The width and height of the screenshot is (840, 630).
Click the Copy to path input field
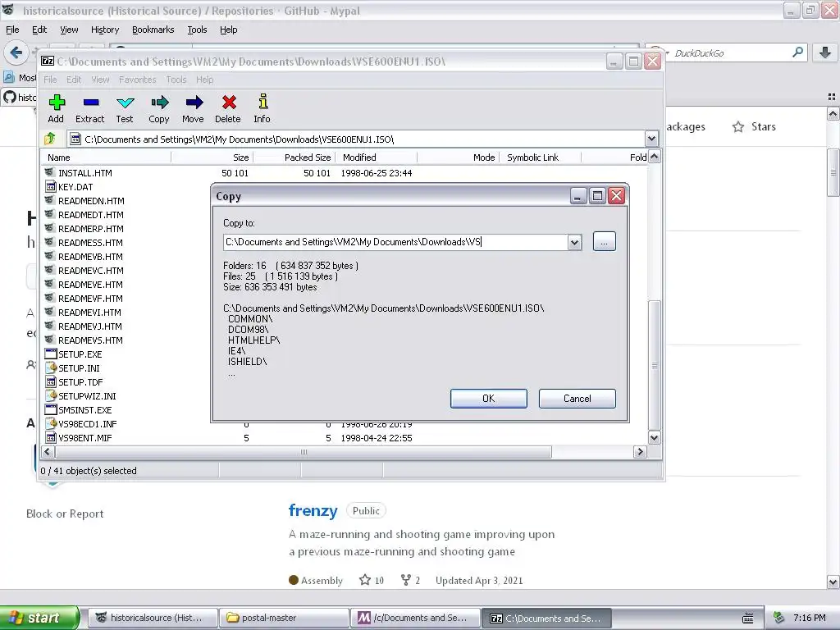coord(395,242)
